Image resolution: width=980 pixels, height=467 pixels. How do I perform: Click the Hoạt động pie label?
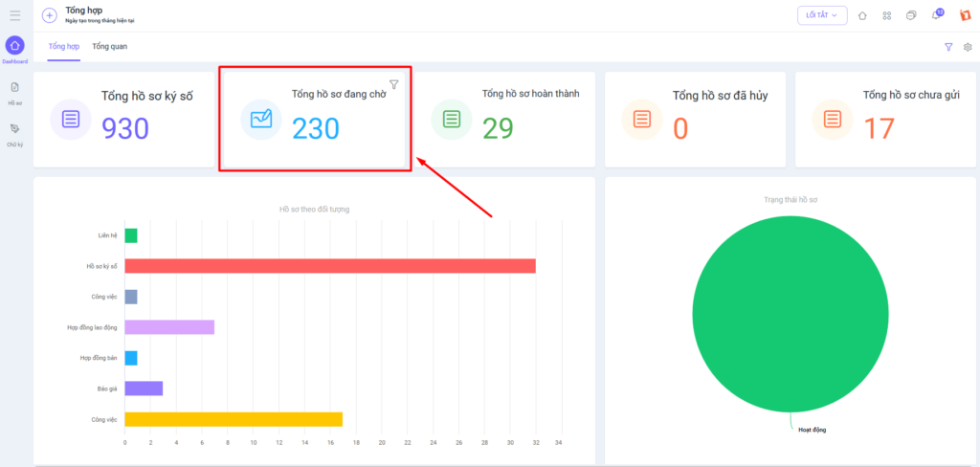[x=813, y=430]
